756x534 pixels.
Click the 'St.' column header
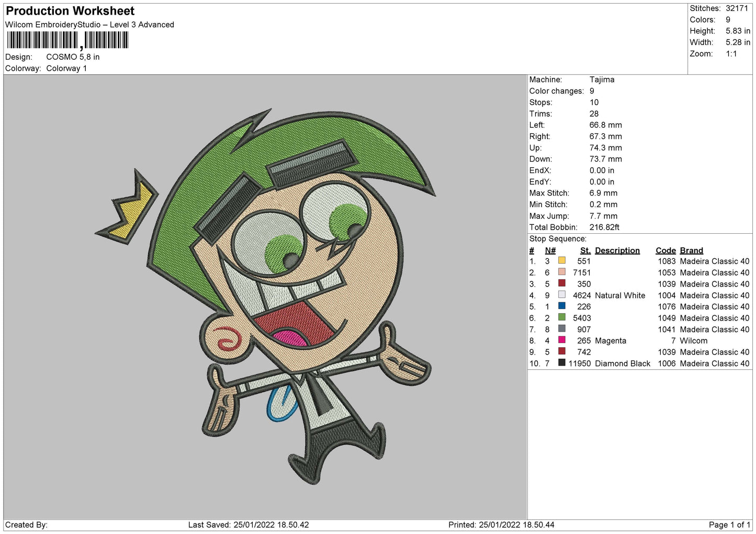(x=585, y=251)
